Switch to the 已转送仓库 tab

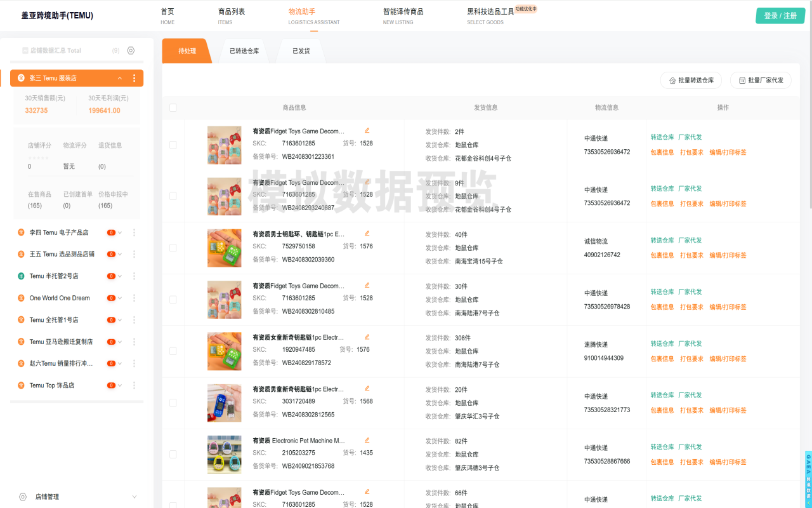[x=246, y=51]
